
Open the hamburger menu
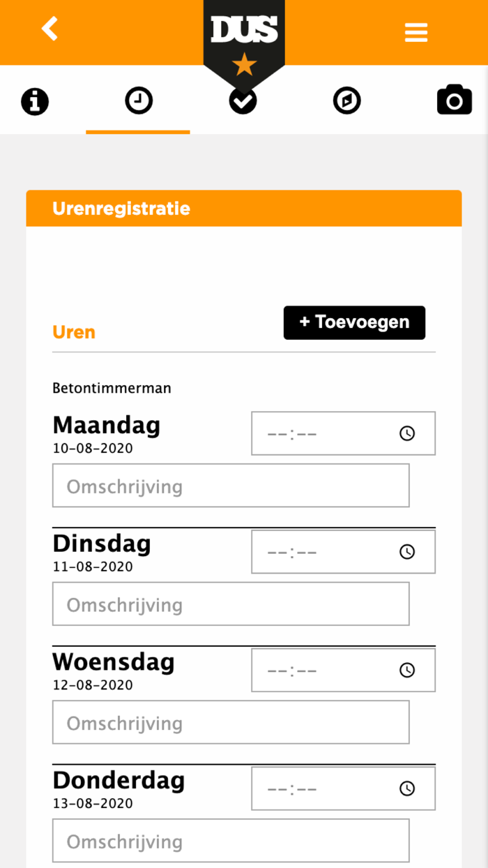click(416, 32)
